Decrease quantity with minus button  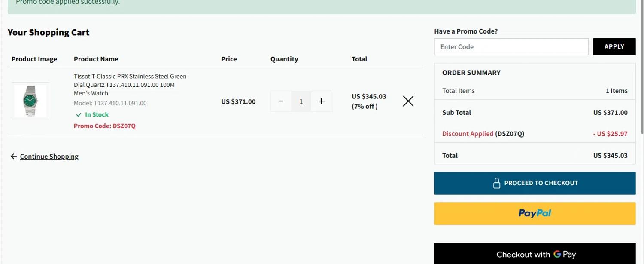(x=281, y=101)
